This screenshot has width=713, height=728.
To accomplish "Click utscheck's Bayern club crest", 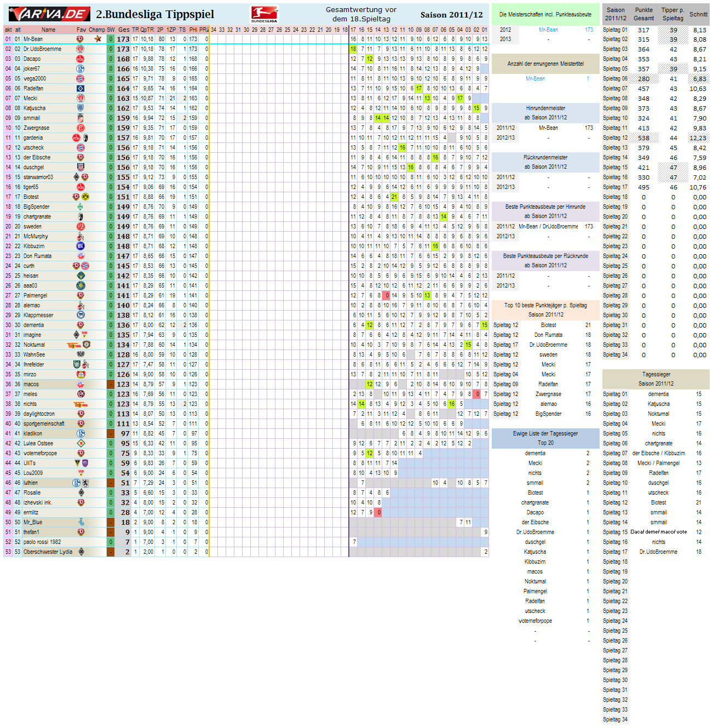I will (x=81, y=147).
